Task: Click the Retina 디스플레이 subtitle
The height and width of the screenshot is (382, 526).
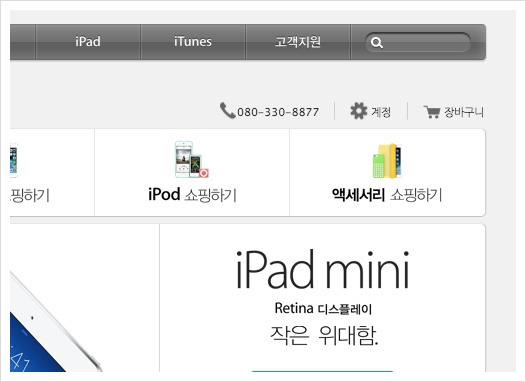Action: pyautogui.click(x=323, y=309)
